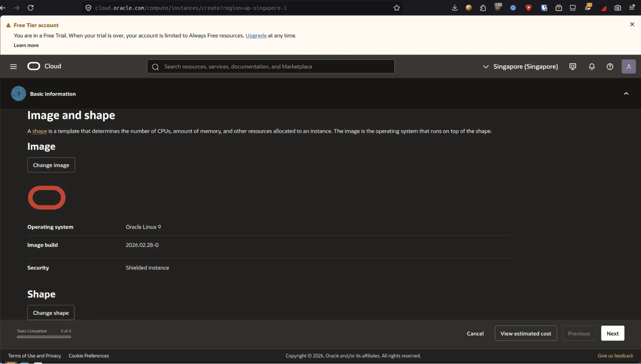Click View estimated cost

526,333
